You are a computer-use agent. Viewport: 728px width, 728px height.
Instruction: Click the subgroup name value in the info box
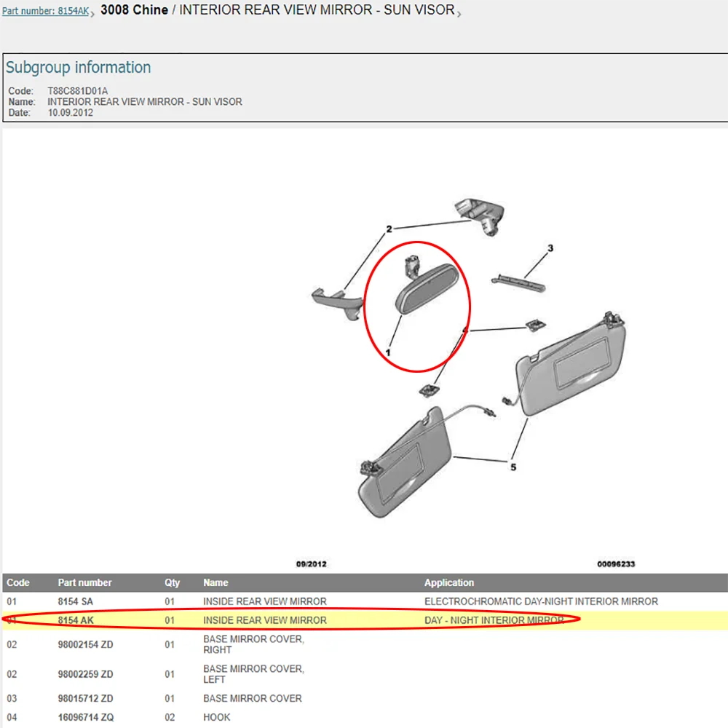pos(145,102)
